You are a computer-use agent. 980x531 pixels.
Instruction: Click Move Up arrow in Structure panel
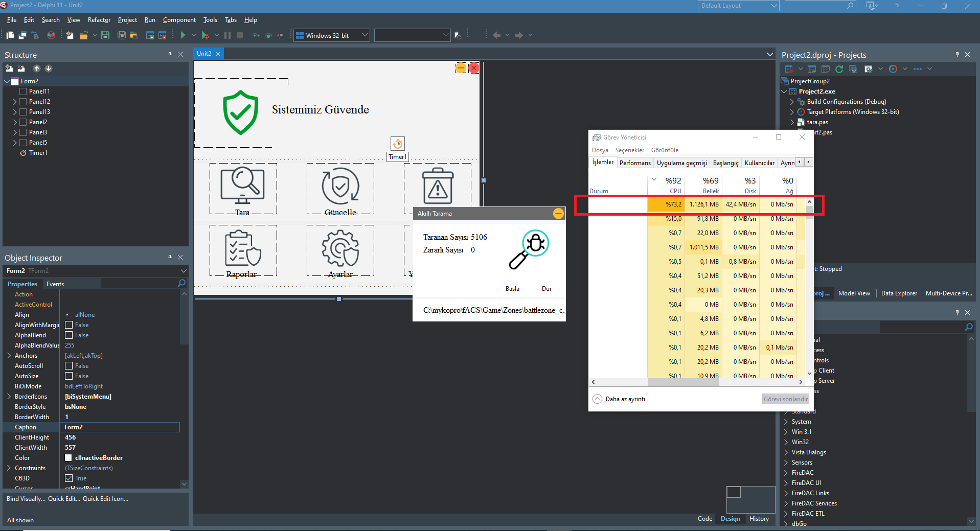37,68
